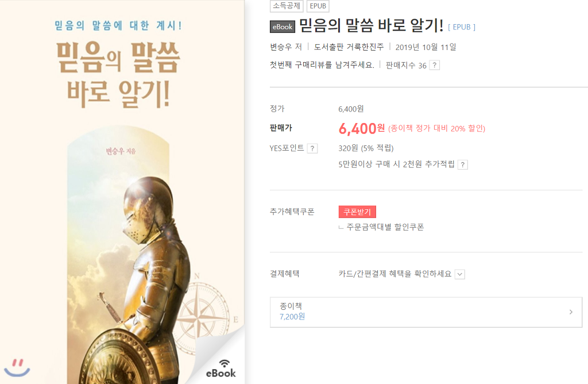The width and height of the screenshot is (588, 384).
Task: Click the 쿠폰받기 button
Action: pos(357,212)
